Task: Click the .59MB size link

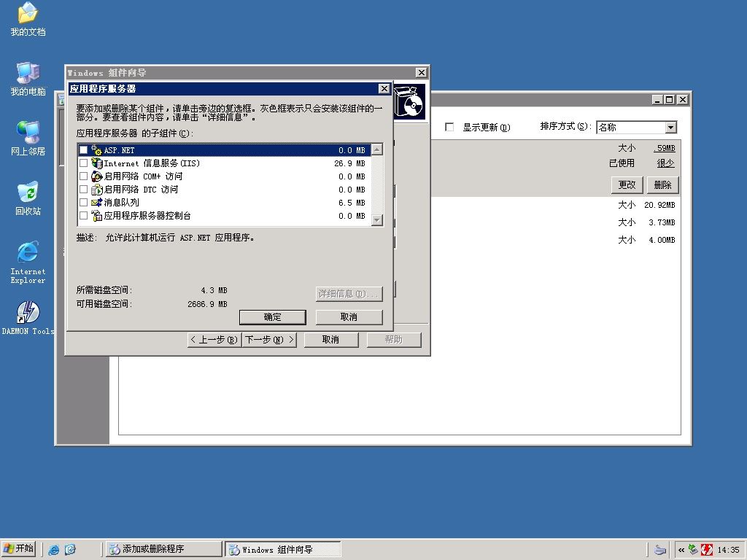Action: coord(665,148)
